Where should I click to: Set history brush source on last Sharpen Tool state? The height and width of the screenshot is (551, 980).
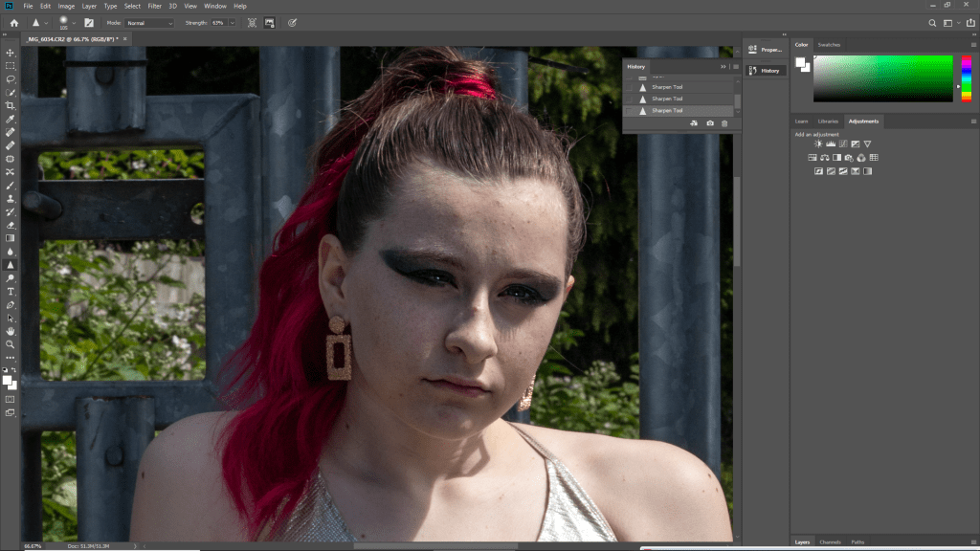coord(629,110)
